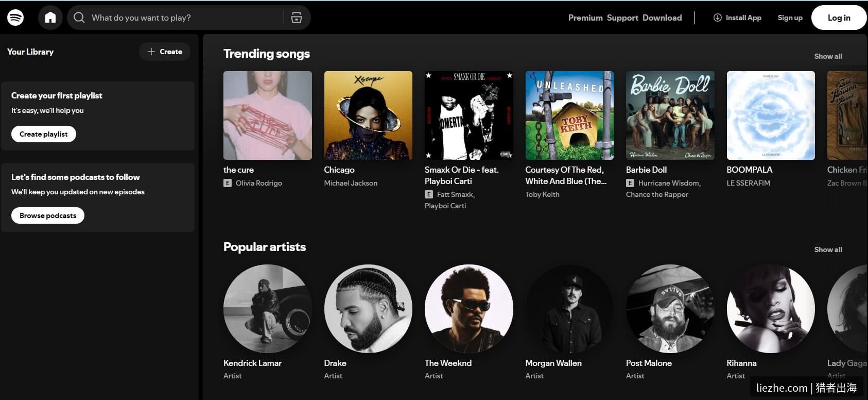Click artist link Chance the Rapper
This screenshot has height=400, width=868.
[x=657, y=194]
